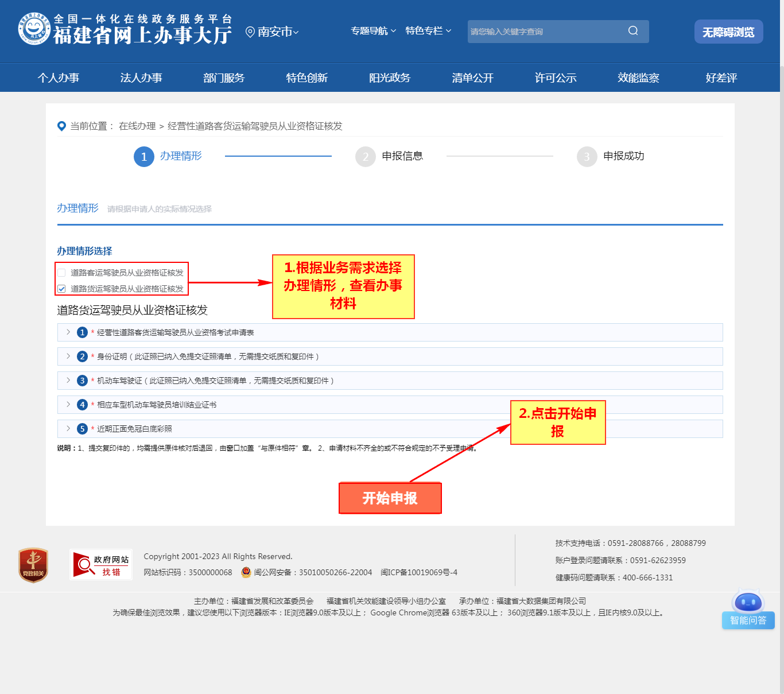The width and height of the screenshot is (784, 694).
Task: Open the 部门服务 menu
Action: click(x=224, y=77)
